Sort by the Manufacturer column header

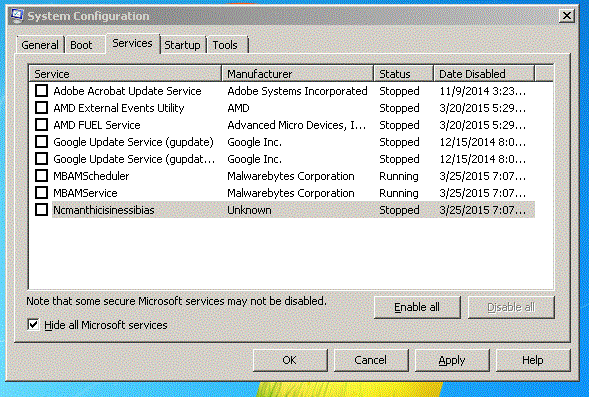click(x=298, y=74)
